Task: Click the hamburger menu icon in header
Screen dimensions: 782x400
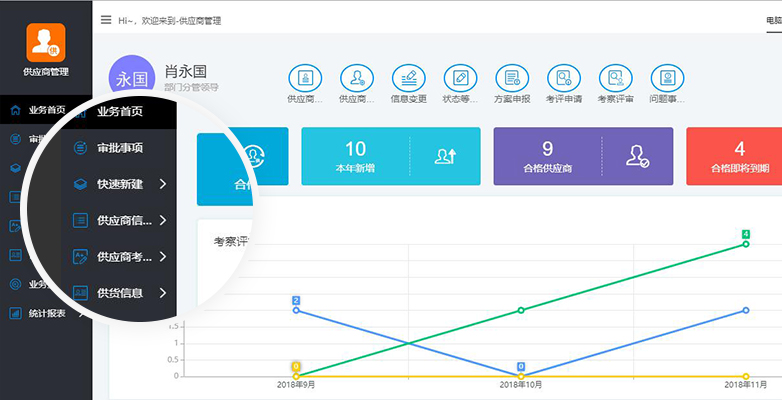Action: click(106, 20)
